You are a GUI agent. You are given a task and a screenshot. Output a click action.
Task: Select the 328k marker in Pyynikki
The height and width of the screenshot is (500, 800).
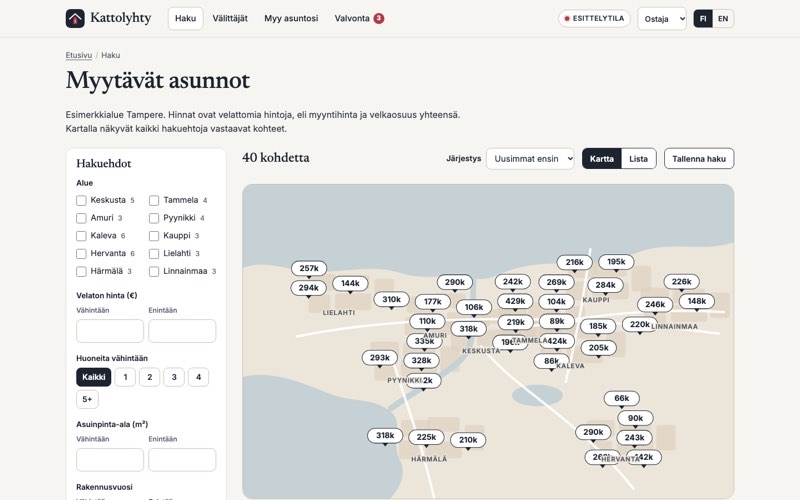click(x=421, y=360)
